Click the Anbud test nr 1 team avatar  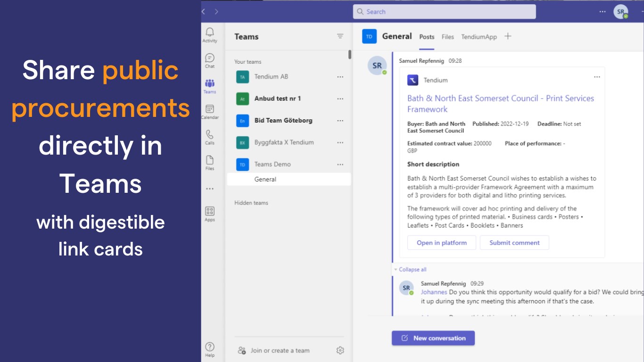(x=242, y=99)
